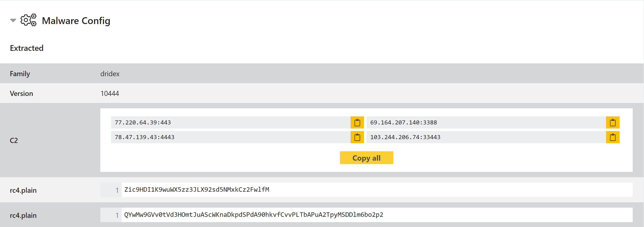Copy C2 address 103.244.206.74:33443 clipboard icon
The image size is (644, 227).
(x=612, y=137)
